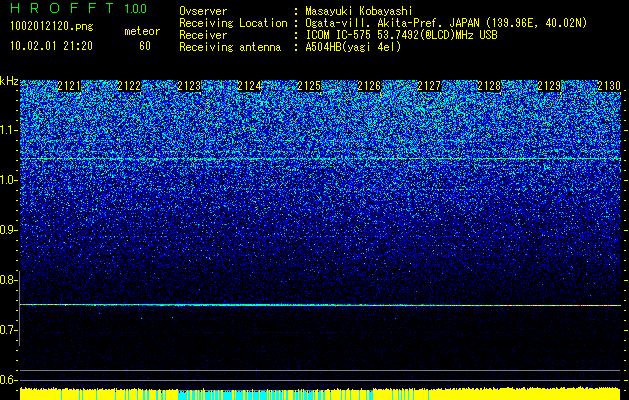629x400 pixels.
Task: Click the bright carrier line near 0.75 kHz
Action: click(321, 305)
